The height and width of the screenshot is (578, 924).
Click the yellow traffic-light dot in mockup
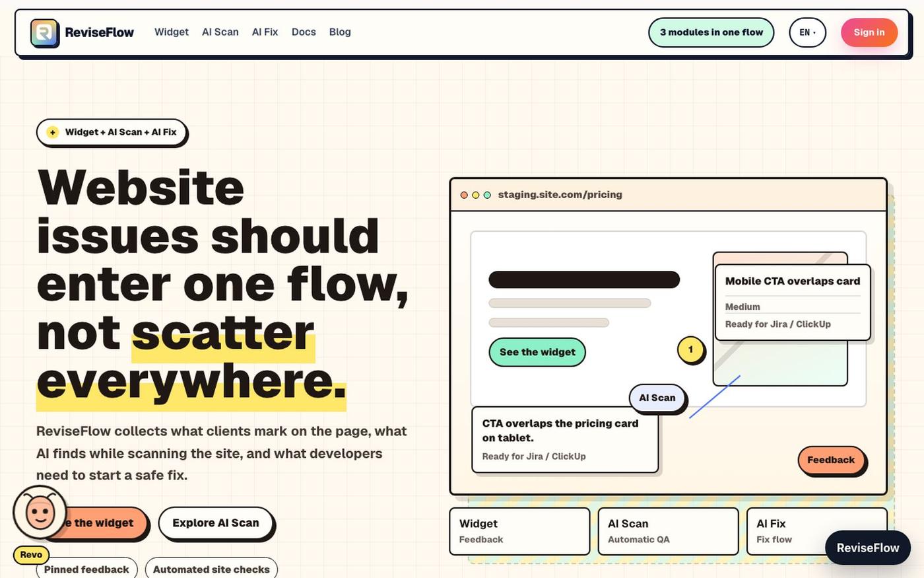pos(475,195)
